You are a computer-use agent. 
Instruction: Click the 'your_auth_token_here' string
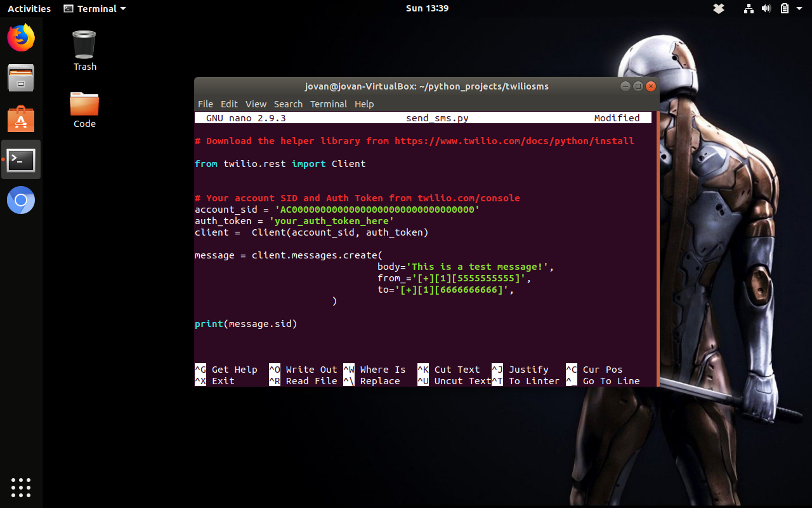click(332, 221)
